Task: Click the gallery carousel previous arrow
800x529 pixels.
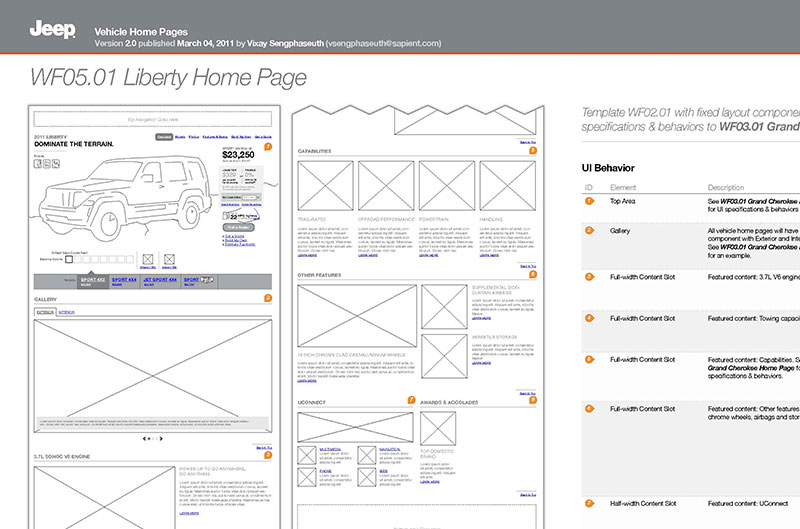Action: click(144, 438)
